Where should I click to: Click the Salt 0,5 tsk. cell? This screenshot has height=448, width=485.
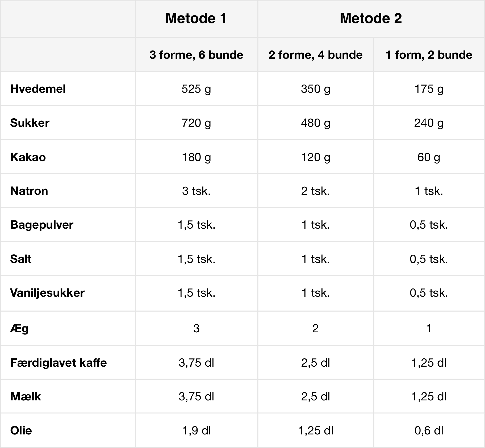coord(429,259)
